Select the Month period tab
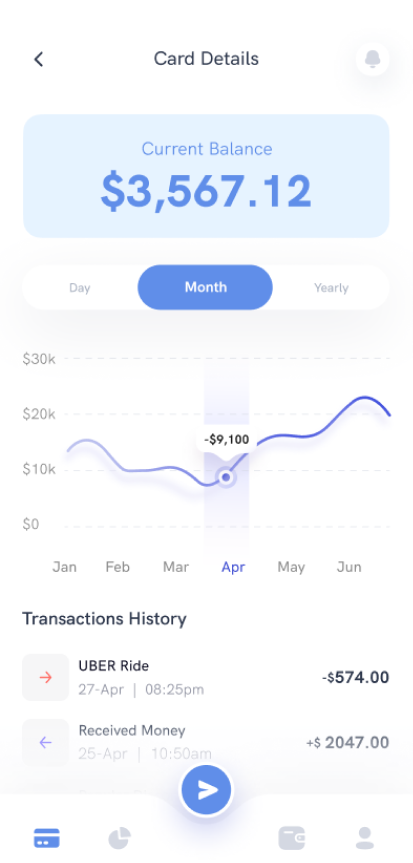Image resolution: width=413 pixels, height=863 pixels. (205, 287)
